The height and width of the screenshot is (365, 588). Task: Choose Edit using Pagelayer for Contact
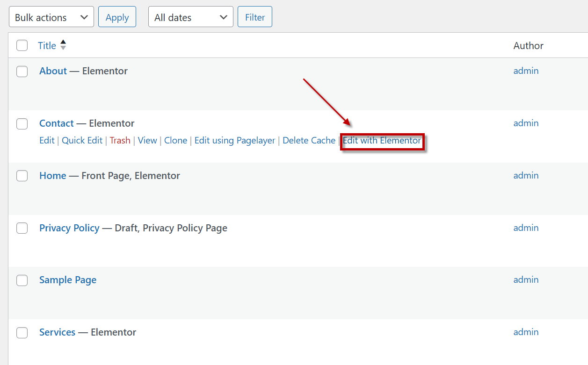pyautogui.click(x=235, y=141)
